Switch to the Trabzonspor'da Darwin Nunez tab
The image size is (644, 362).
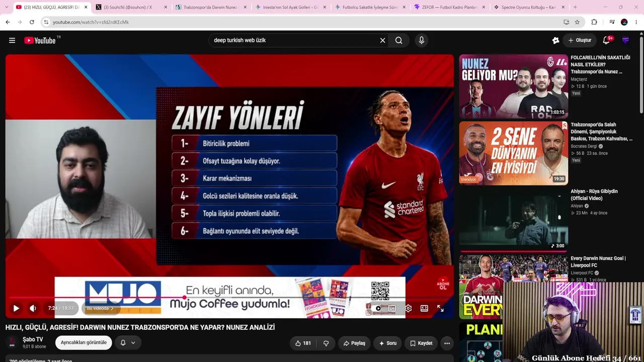click(x=210, y=7)
